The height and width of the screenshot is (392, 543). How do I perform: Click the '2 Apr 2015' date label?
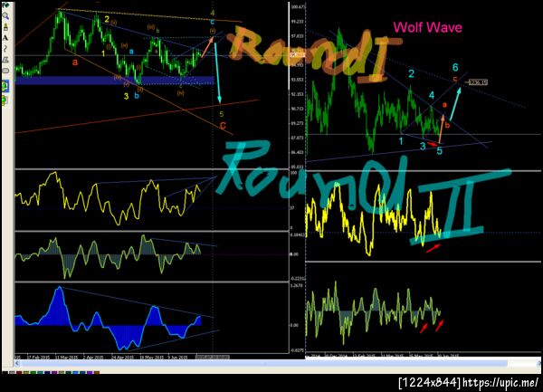click(x=93, y=357)
